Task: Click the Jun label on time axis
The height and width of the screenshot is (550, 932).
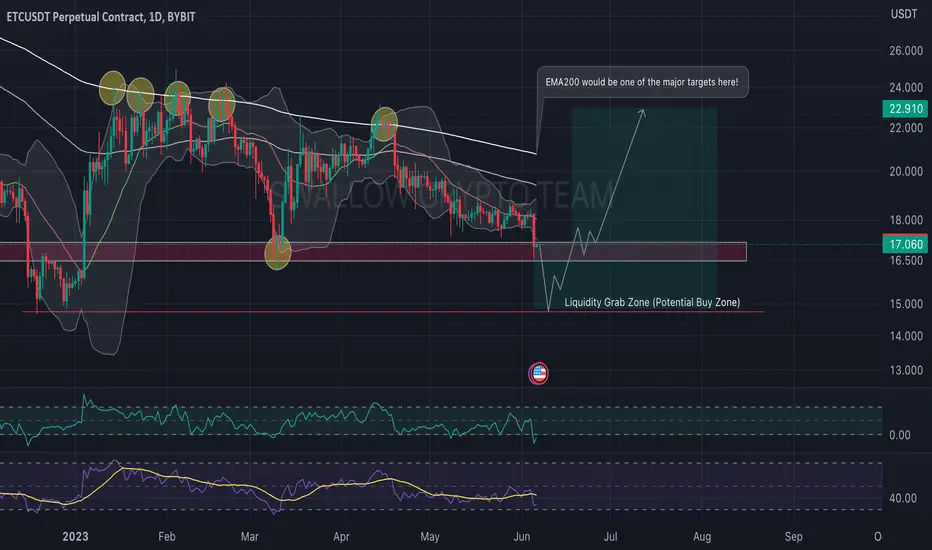Action: click(x=521, y=536)
